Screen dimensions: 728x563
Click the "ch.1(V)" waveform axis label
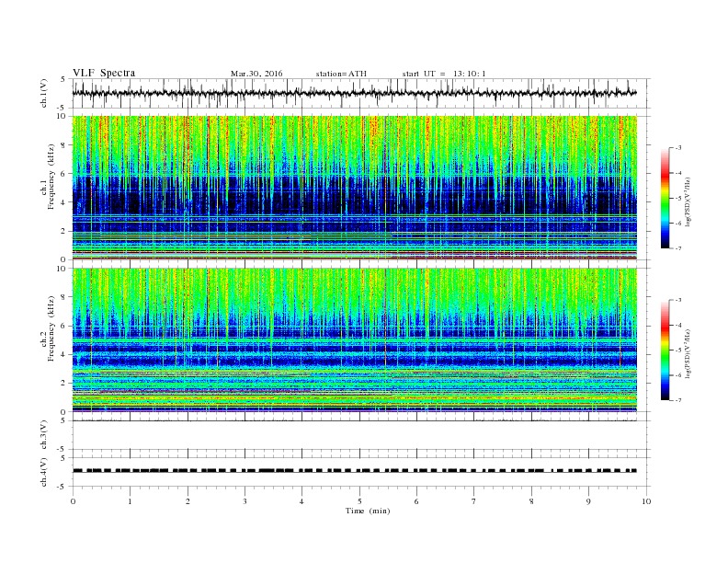44,94
